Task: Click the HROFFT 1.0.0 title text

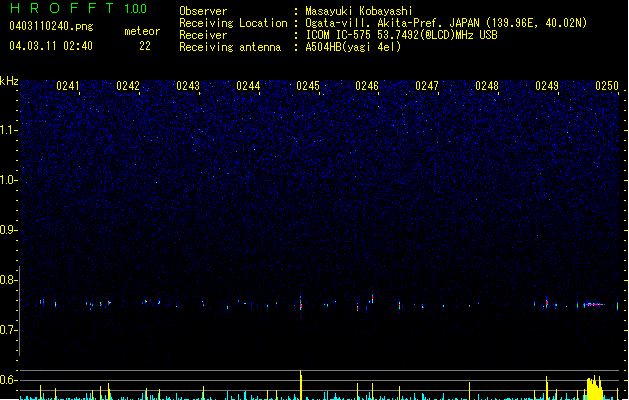Action: pos(78,8)
